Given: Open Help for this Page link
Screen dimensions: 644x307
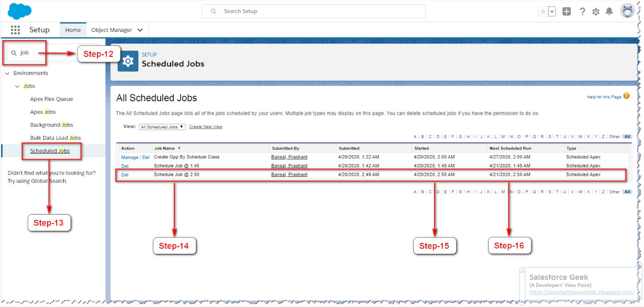Looking at the screenshot, I should coord(604,97).
